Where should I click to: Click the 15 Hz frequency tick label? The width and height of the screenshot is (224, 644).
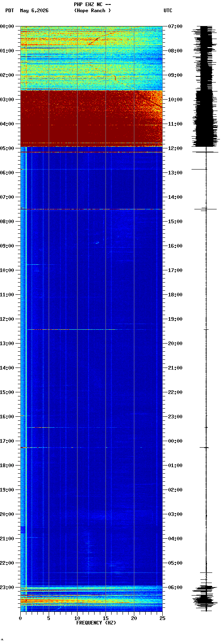[106, 618]
